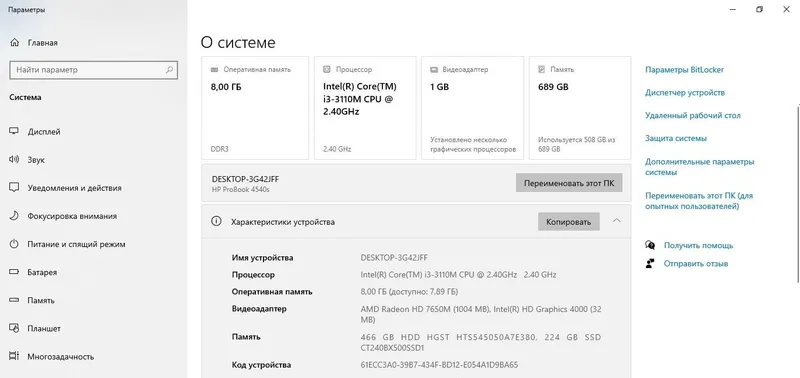Click the Дисплей monitor icon
Image resolution: width=800 pixels, height=378 pixels.
(x=14, y=132)
